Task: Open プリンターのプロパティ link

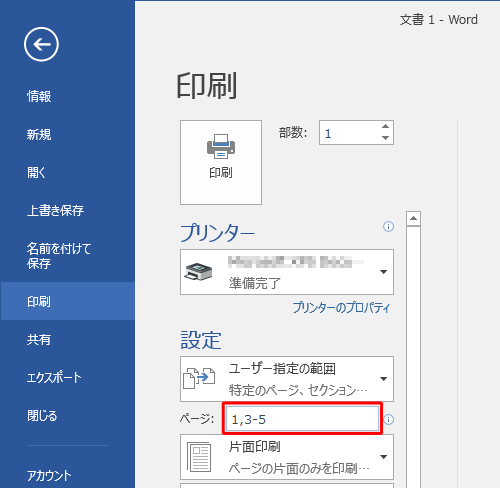Action: coord(341,307)
